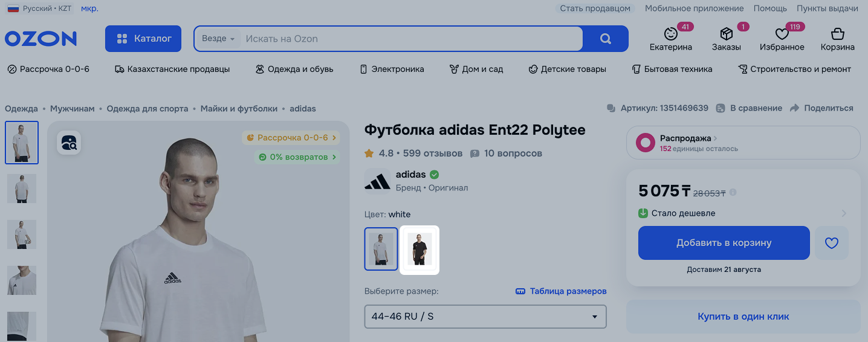Open Строительство и ремонт category

click(x=794, y=69)
